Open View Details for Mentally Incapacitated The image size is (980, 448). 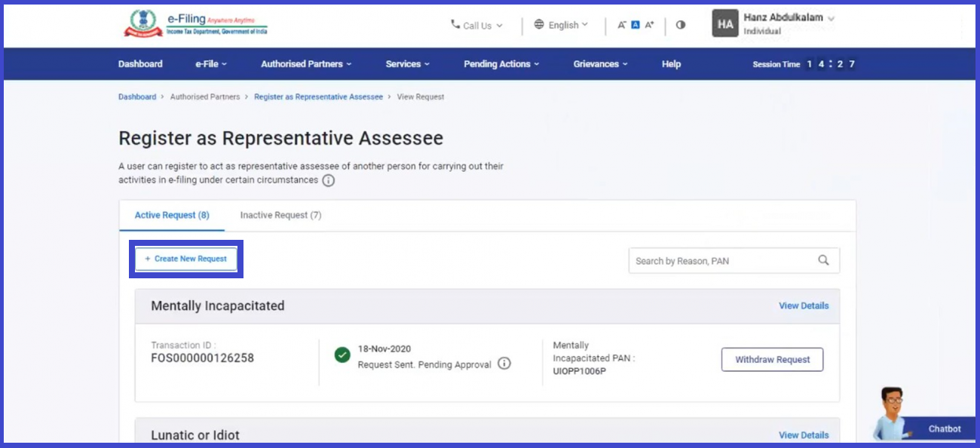click(803, 305)
